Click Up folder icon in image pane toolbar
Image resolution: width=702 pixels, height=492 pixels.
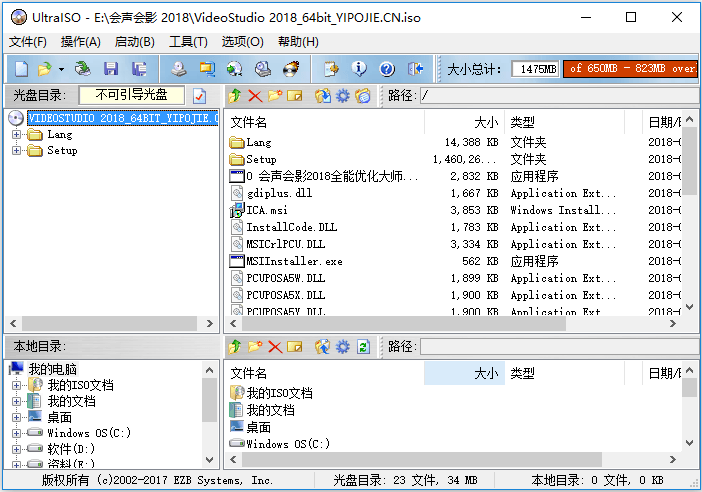[235, 95]
